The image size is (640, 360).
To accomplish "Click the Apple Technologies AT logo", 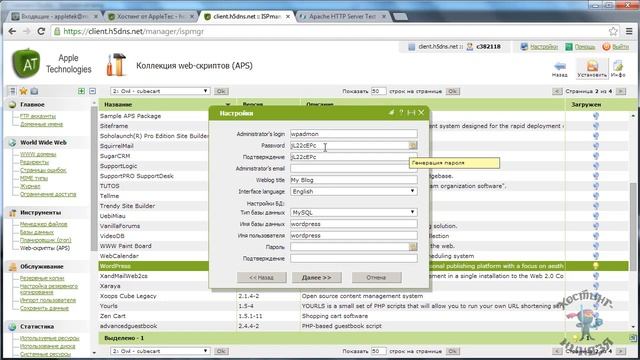I will pyautogui.click(x=26, y=63).
